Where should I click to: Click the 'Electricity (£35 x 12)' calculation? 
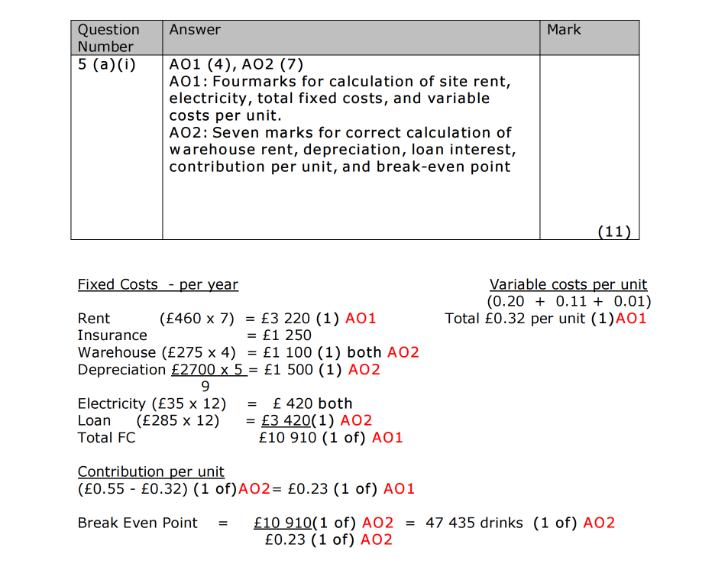[152, 404]
